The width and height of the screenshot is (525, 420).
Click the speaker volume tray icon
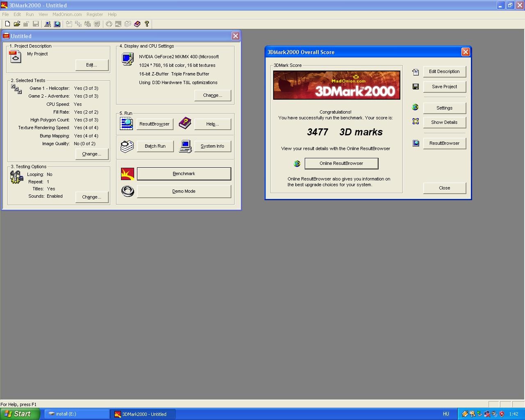coord(494,414)
